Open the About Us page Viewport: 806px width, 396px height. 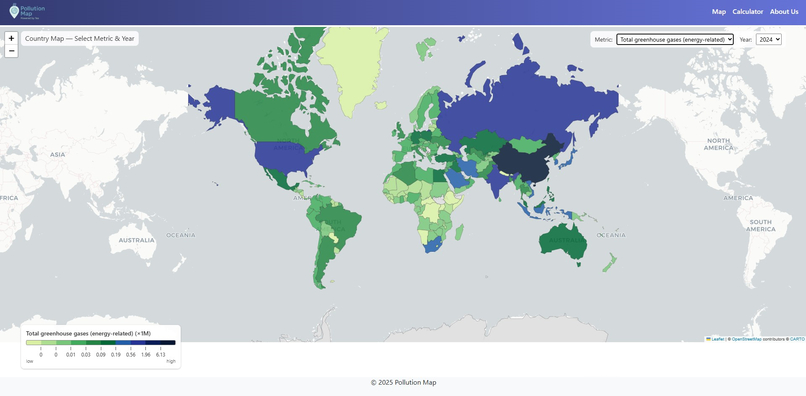click(x=784, y=11)
